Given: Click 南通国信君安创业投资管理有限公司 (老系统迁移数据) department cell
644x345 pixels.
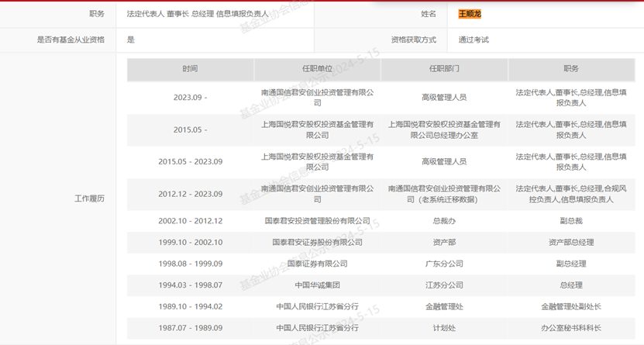Looking at the screenshot, I should tap(444, 194).
